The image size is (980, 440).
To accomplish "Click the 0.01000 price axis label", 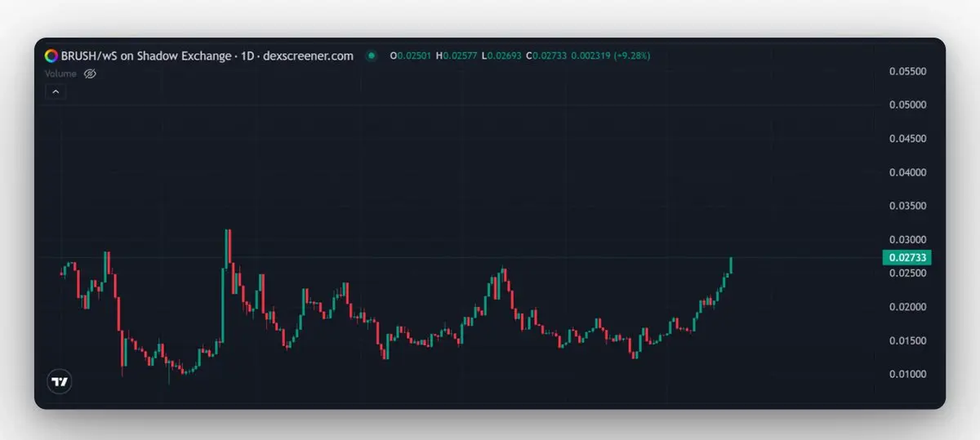I will pos(907,375).
